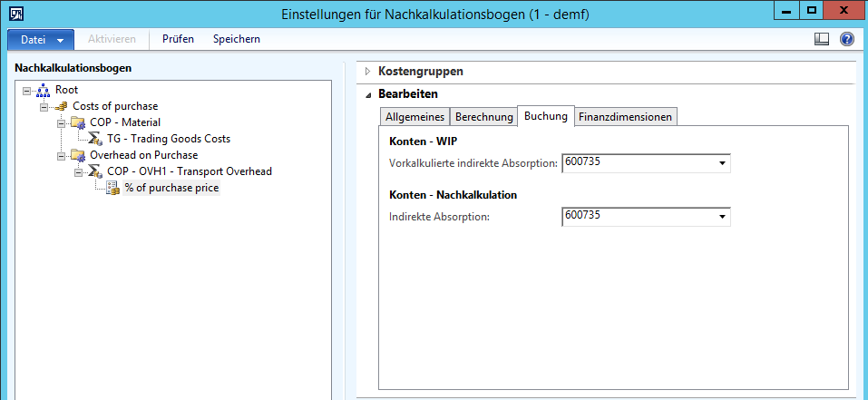Click the TG - Trading Goods Costs sigma icon
Viewport: 868px width, 400px height.
tap(94, 139)
